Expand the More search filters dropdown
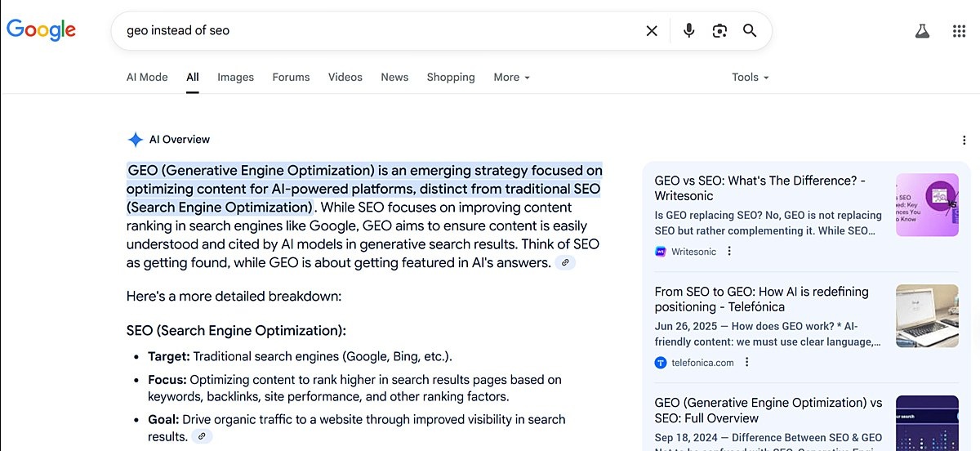The height and width of the screenshot is (451, 980). 511,78
